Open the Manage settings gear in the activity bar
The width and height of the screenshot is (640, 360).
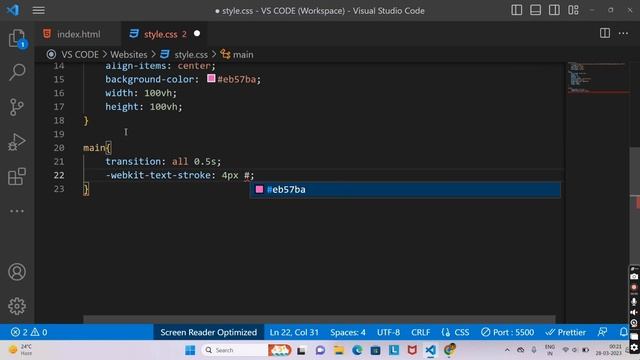(17, 306)
